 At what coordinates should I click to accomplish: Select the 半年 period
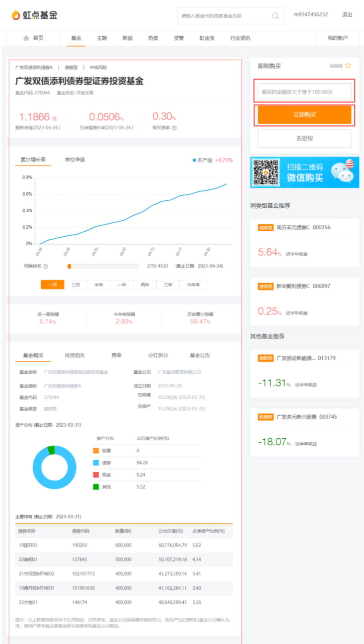[x=99, y=285]
